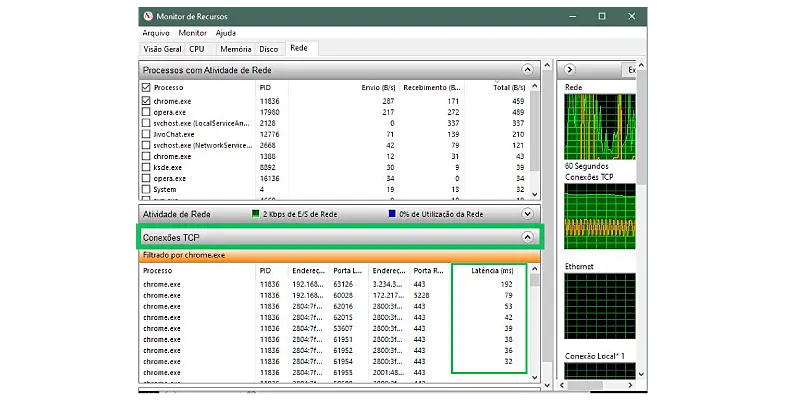Check the svchost.exe LocalService checkbox
The width and height of the screenshot is (800, 400).
pos(146,123)
